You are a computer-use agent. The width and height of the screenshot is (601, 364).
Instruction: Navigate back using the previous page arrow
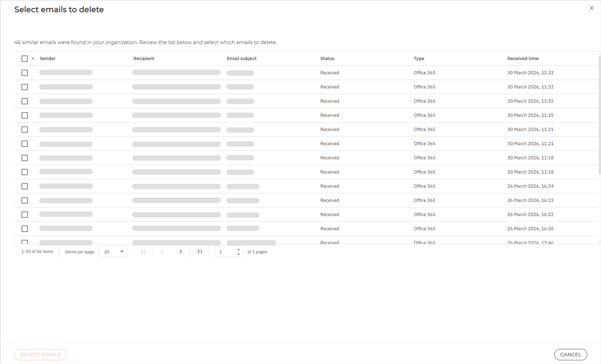(x=162, y=251)
